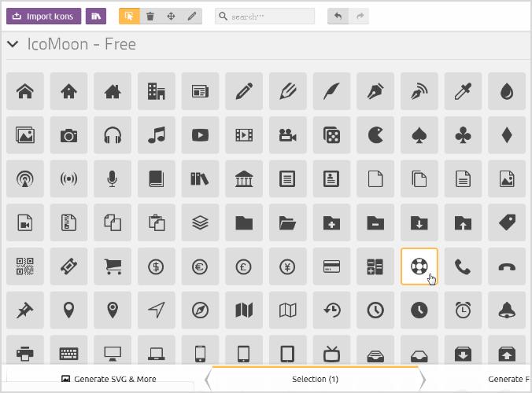Click the Undo arrow button
The width and height of the screenshot is (532, 393).
coord(338,17)
